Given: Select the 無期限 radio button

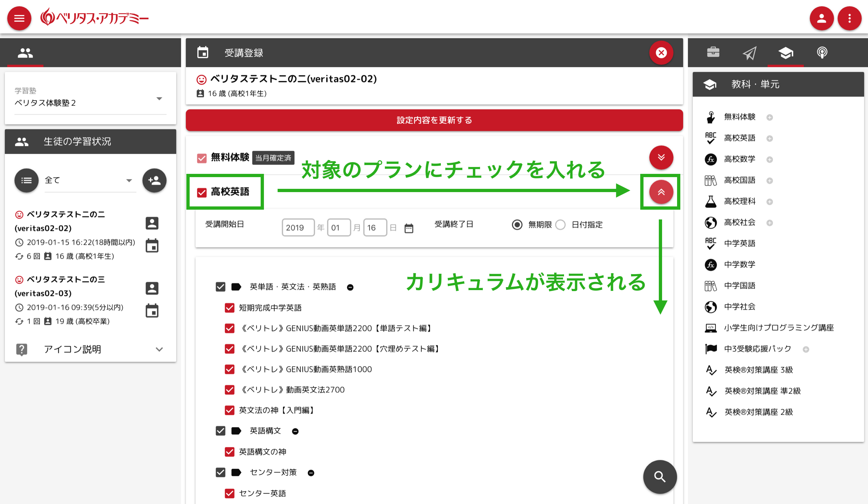Looking at the screenshot, I should point(517,225).
